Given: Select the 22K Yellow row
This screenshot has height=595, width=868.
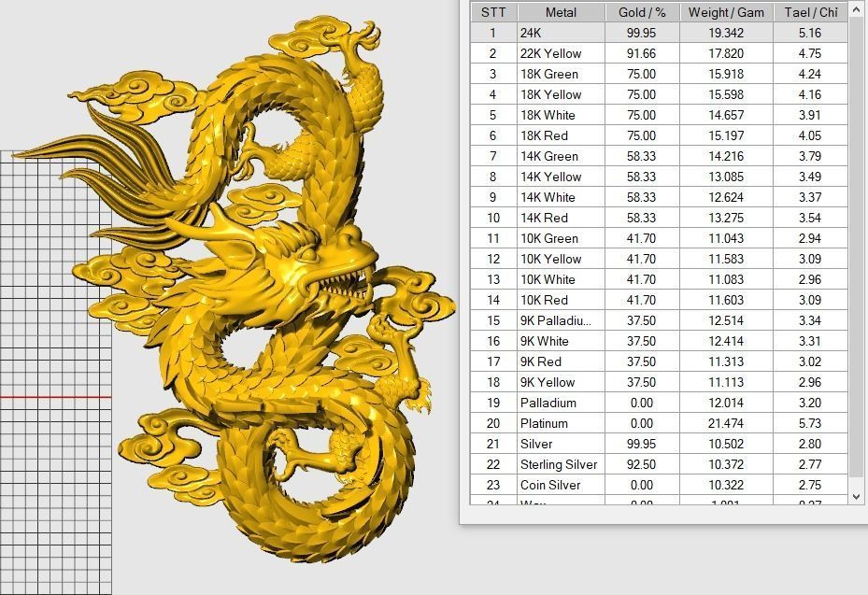Looking at the screenshot, I should click(660, 53).
